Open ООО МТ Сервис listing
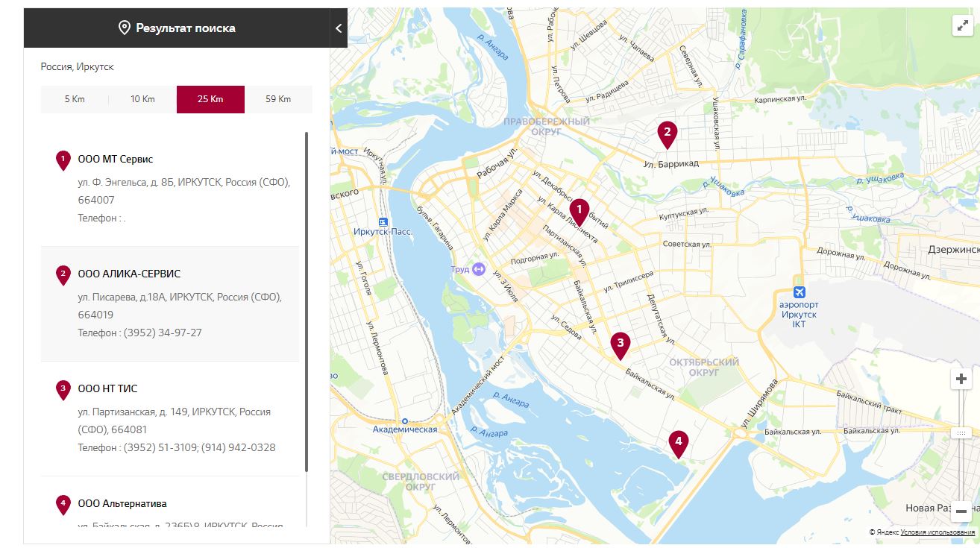Viewport: 980px width, 548px height. click(x=116, y=160)
